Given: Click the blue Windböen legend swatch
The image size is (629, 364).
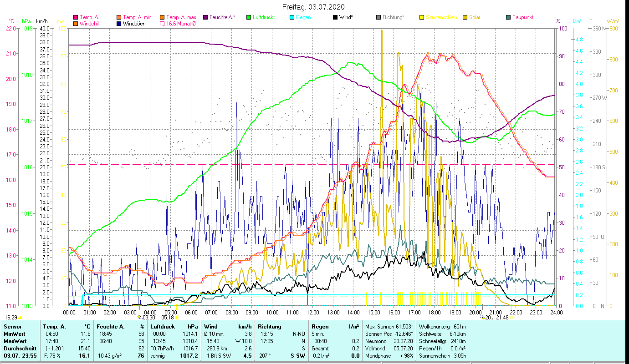Looking at the screenshot, I should pos(119,23).
